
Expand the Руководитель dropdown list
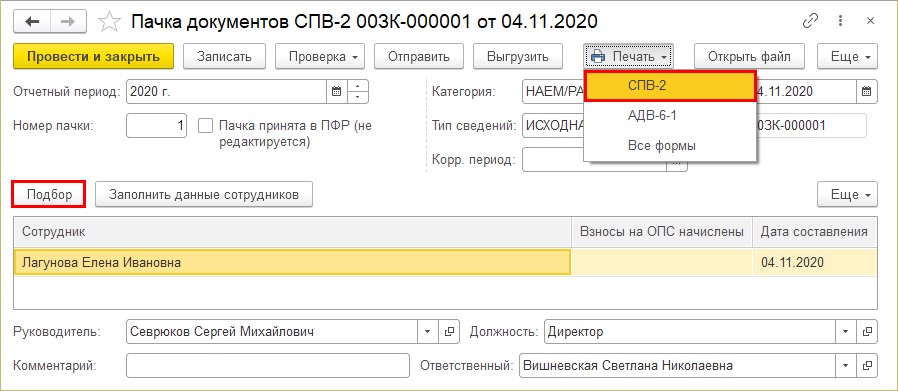click(428, 331)
